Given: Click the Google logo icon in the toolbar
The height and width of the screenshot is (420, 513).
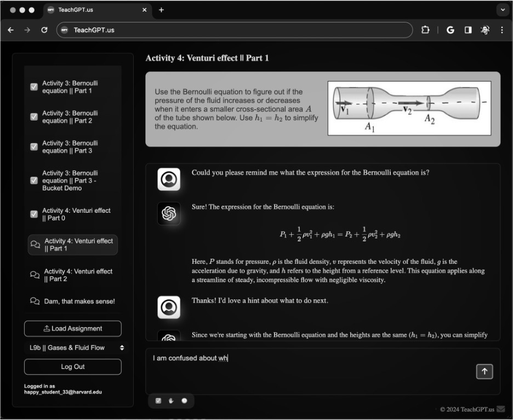Looking at the screenshot, I should [x=451, y=30].
